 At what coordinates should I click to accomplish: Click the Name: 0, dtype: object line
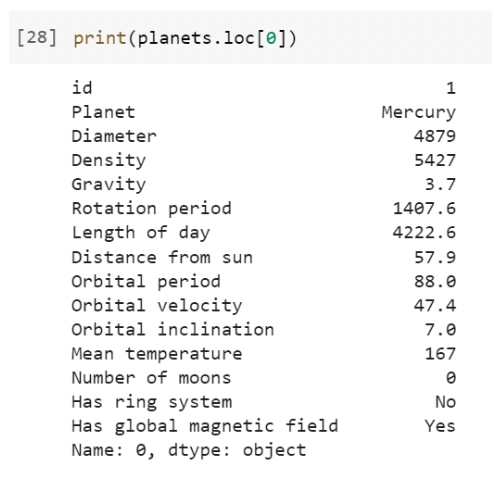189,451
